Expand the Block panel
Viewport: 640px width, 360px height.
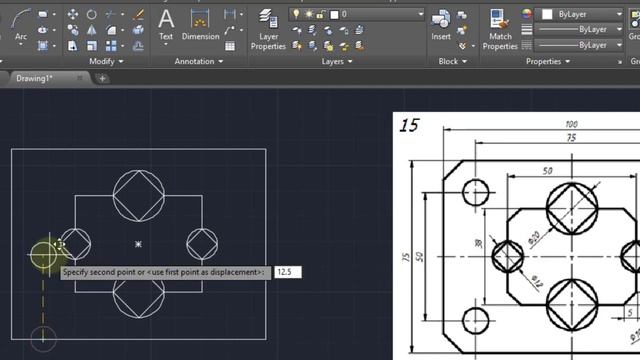pos(452,61)
